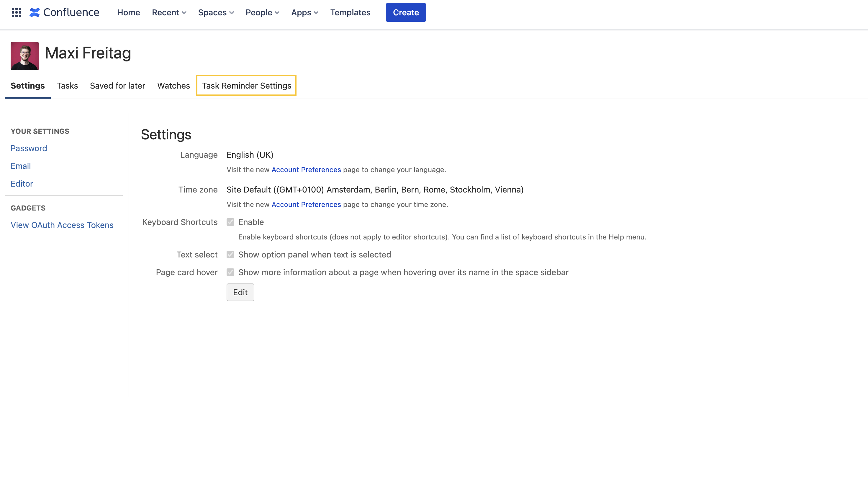Open the Password settings link

[29, 149]
